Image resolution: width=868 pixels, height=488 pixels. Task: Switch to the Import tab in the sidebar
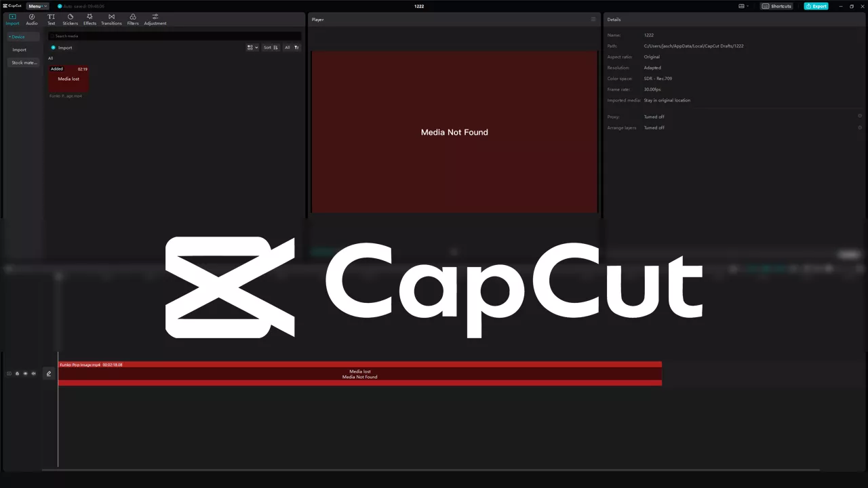tap(20, 49)
